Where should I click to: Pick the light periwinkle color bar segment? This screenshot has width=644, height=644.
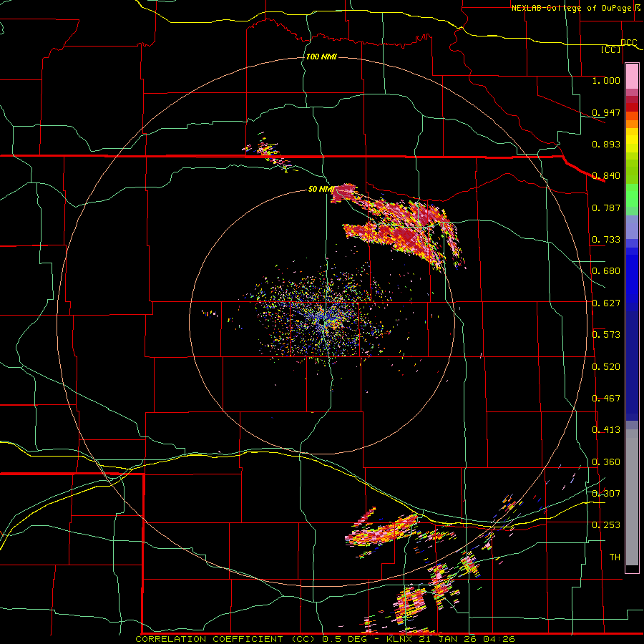coord(632,227)
